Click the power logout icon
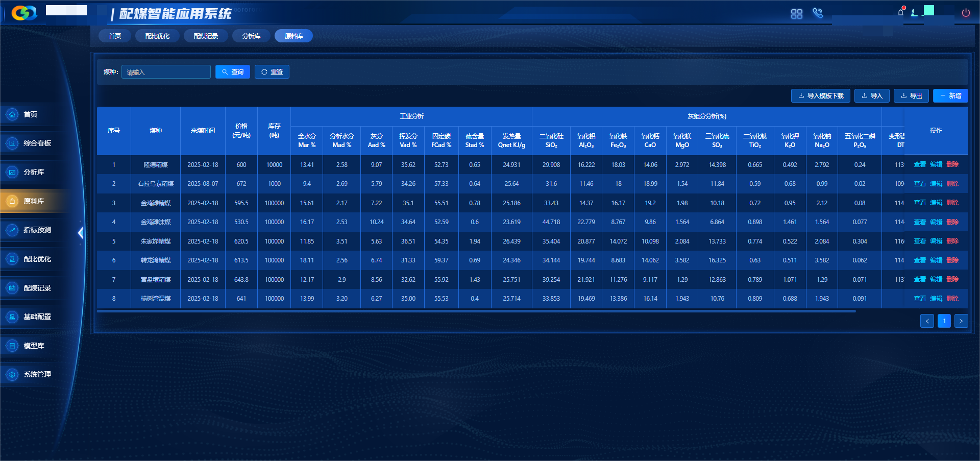 [966, 13]
